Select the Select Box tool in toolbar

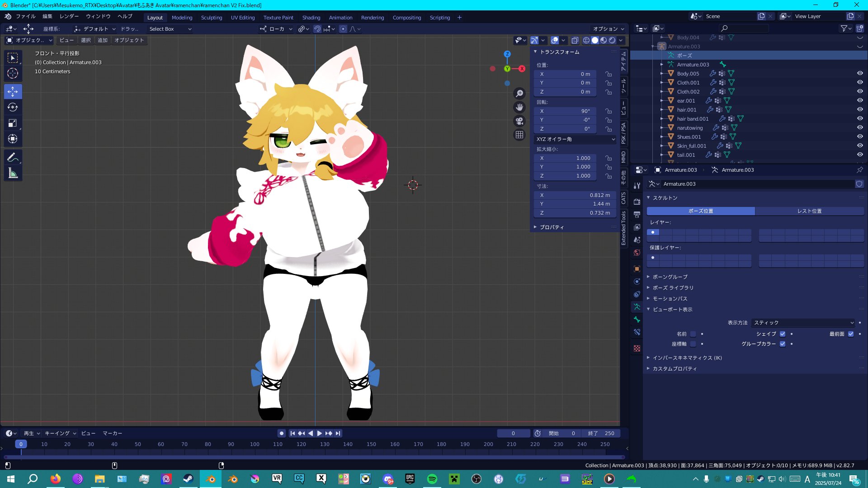(13, 58)
